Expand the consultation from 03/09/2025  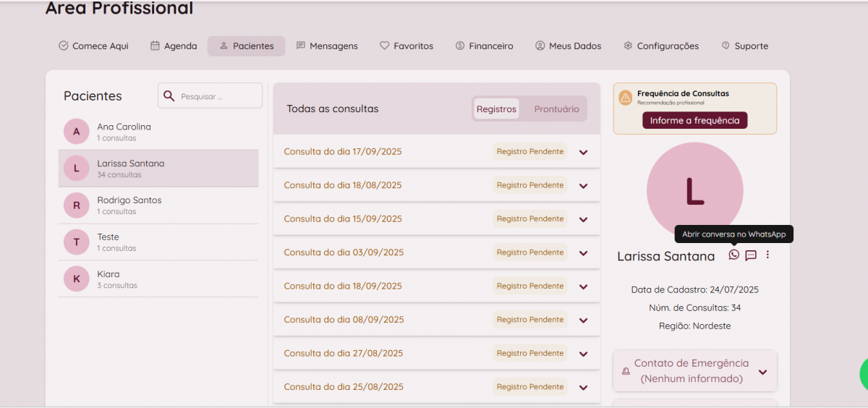pos(584,252)
